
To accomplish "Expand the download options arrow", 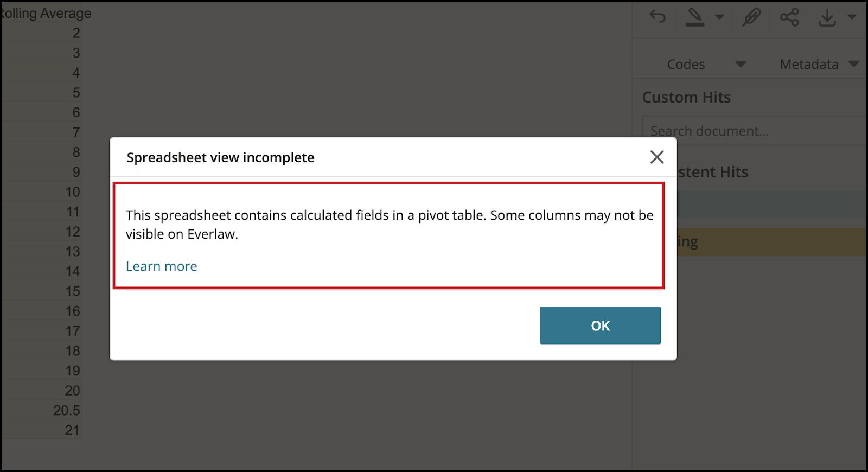I will pyautogui.click(x=852, y=17).
